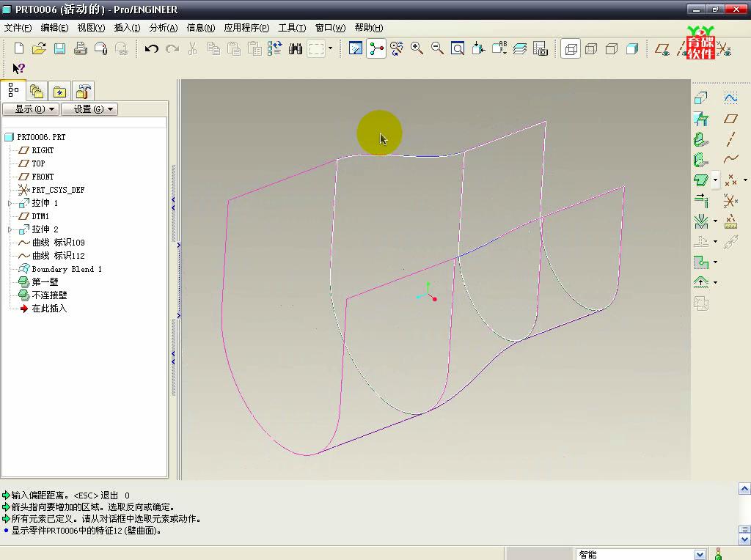Screen dimensions: 751x560
Task: Switch to hidden line display mode
Action: (591, 48)
